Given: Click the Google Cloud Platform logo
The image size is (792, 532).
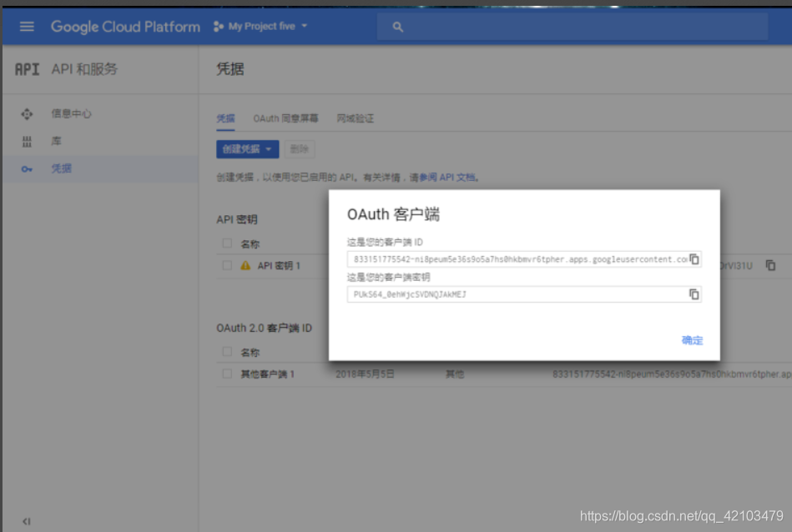Looking at the screenshot, I should pyautogui.click(x=124, y=26).
